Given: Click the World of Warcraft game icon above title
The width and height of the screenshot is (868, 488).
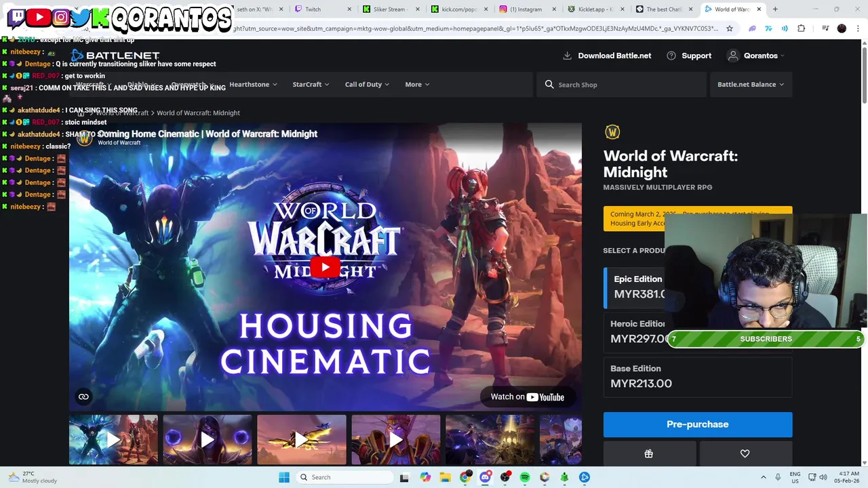Looking at the screenshot, I should pos(612,131).
